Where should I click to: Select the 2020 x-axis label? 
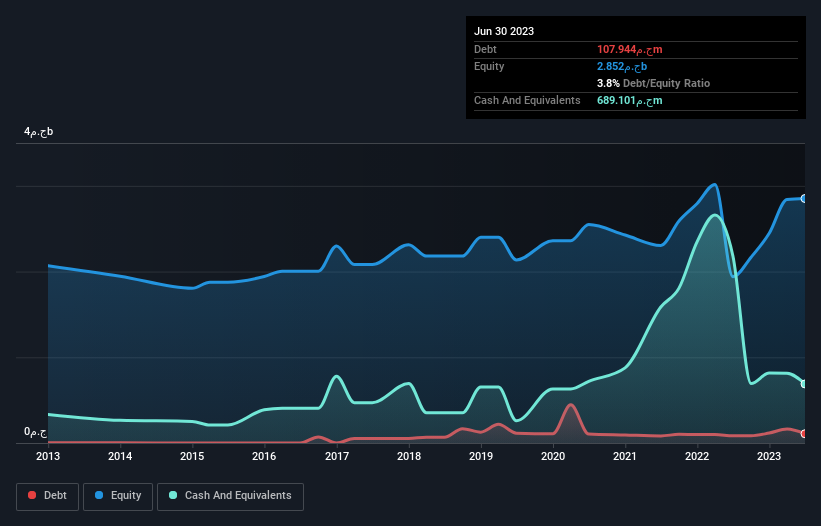click(553, 456)
